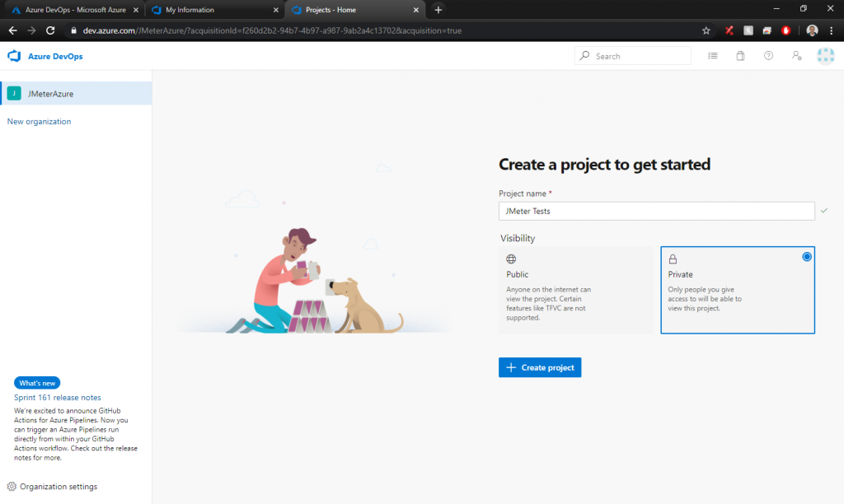Click the JMeterAzure organization avatar
This screenshot has height=504, width=844.
click(x=14, y=93)
